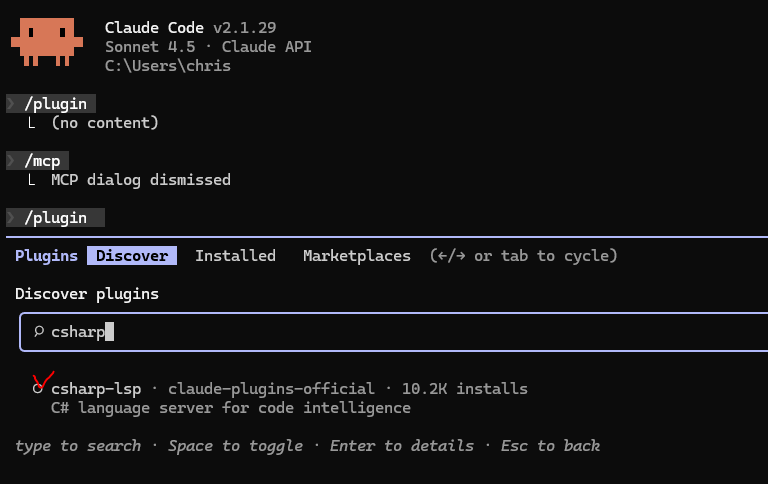768x484 pixels.
Task: Click the Claude Code pixel mascot logo
Action: (x=47, y=39)
